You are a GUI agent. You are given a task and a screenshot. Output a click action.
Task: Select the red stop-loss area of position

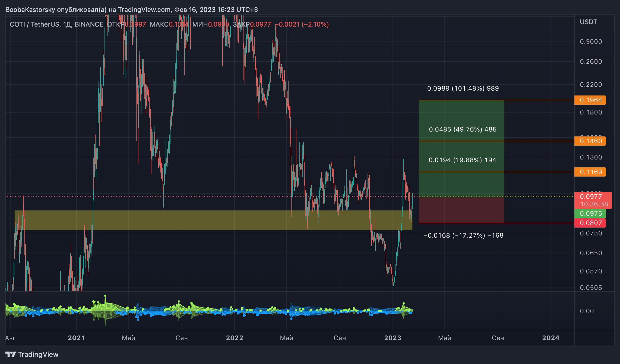(461, 210)
